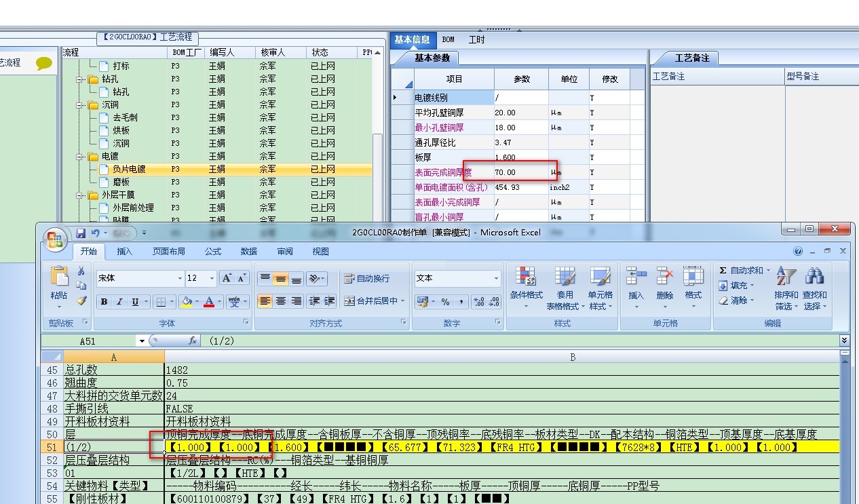Decrease the cell indent

tap(314, 301)
